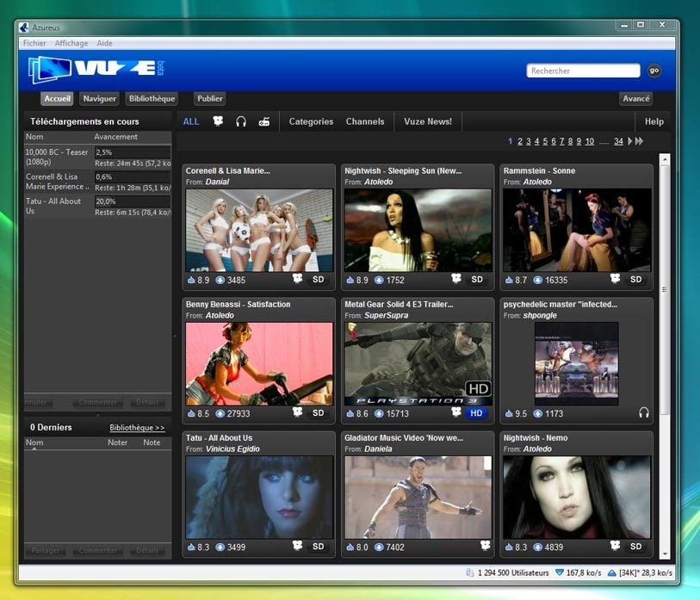This screenshot has height=600, width=700.
Task: Open the Channels dropdown
Action: pos(365,121)
